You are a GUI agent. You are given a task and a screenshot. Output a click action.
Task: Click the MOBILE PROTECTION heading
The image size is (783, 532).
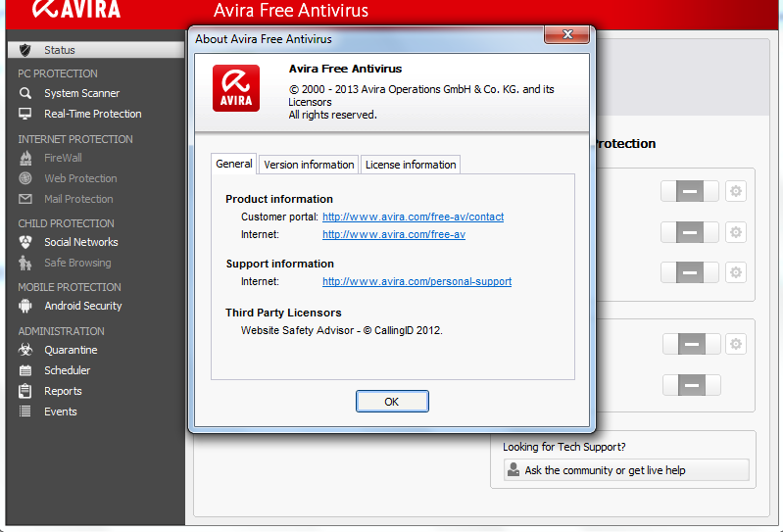(70, 287)
